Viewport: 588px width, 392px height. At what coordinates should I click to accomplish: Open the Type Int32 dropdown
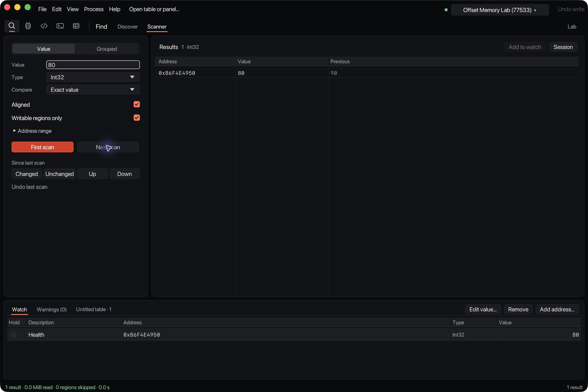(93, 77)
